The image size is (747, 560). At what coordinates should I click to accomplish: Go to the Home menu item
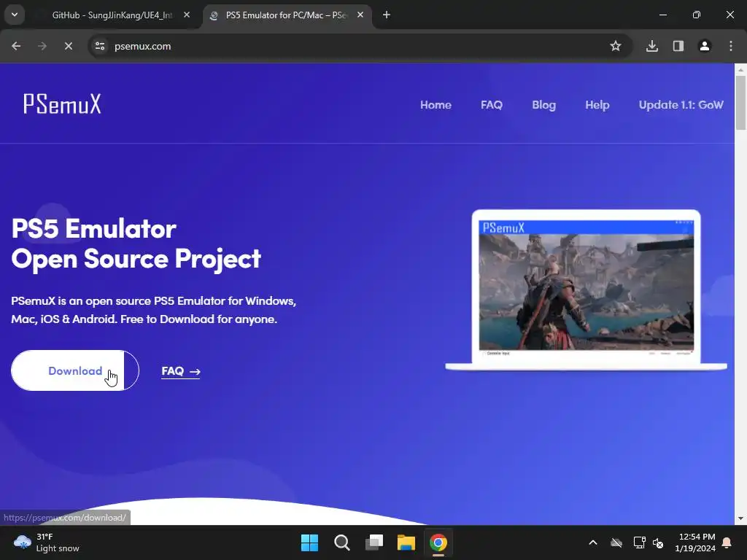[x=436, y=105]
